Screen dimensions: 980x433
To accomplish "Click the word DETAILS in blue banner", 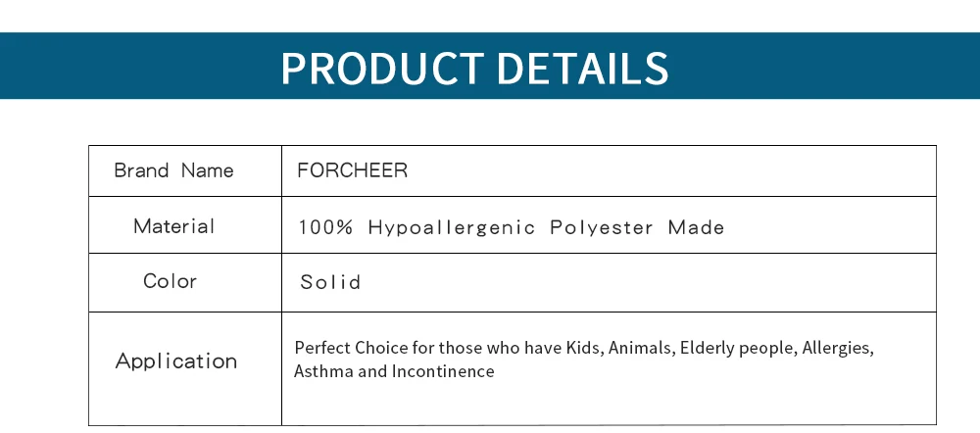I will 582,68.
